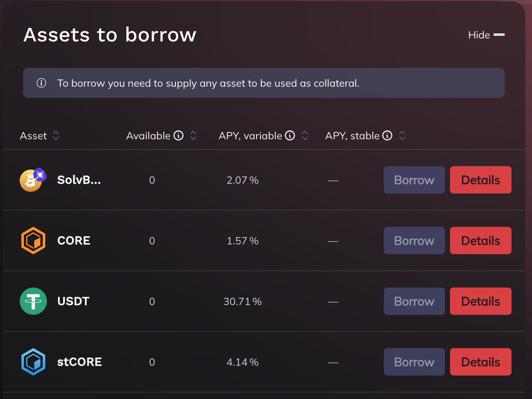Open Details for SolvBTC
Image resolution: width=532 pixels, height=399 pixels.
(480, 180)
